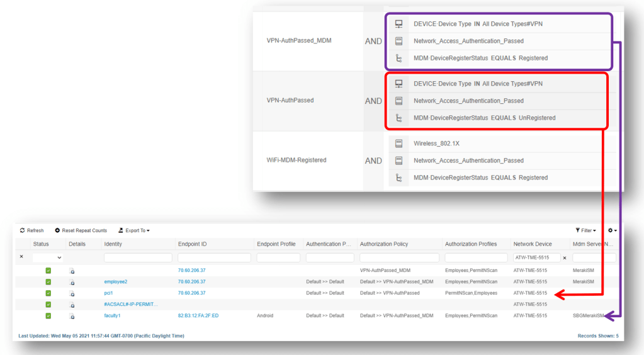Click green status check for employee2 row
This screenshot has width=644, height=355.
(x=48, y=282)
